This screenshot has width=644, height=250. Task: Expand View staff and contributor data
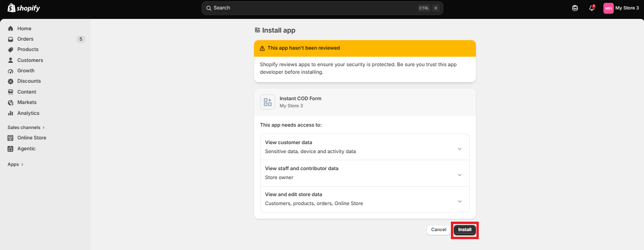(x=365, y=173)
